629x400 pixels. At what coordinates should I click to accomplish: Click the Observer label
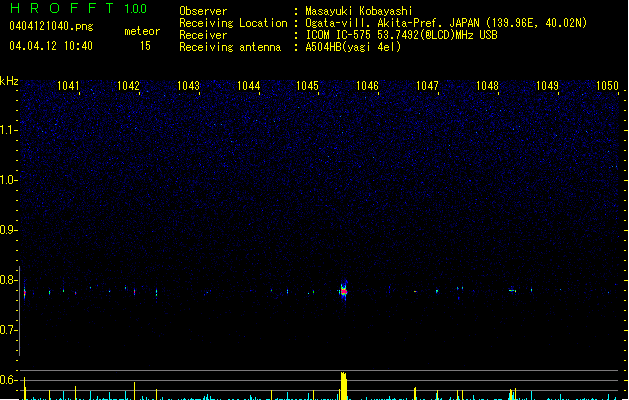[203, 11]
